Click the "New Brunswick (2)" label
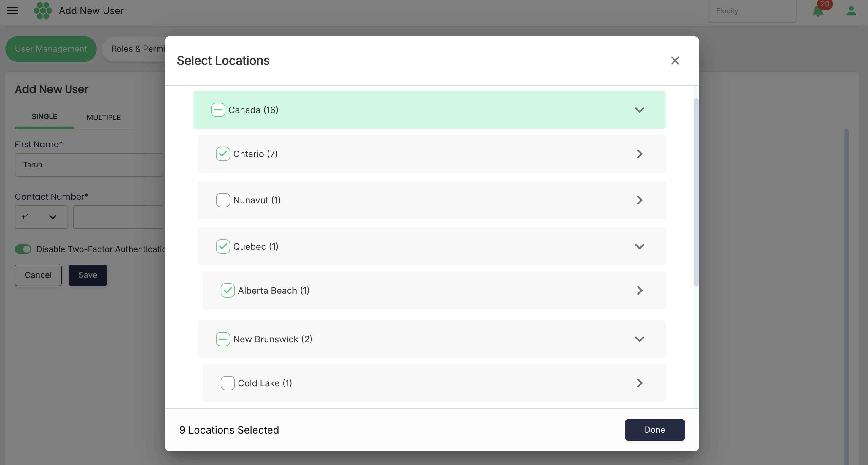Viewport: 868px width, 465px height. (x=273, y=339)
